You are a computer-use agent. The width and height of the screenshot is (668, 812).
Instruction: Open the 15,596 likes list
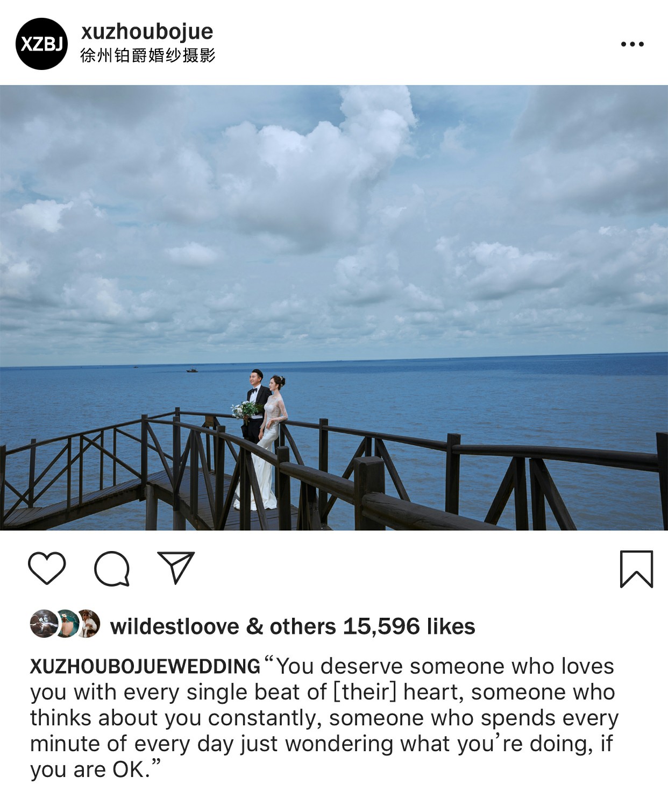409,626
